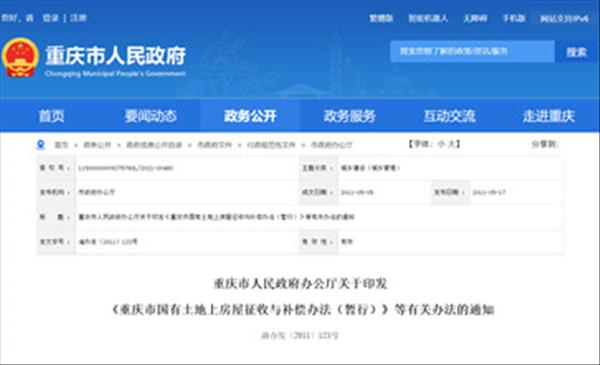The image size is (600, 365).
Task: Go to 政府信息公开目录 in the breadcrumb
Action: (154, 145)
